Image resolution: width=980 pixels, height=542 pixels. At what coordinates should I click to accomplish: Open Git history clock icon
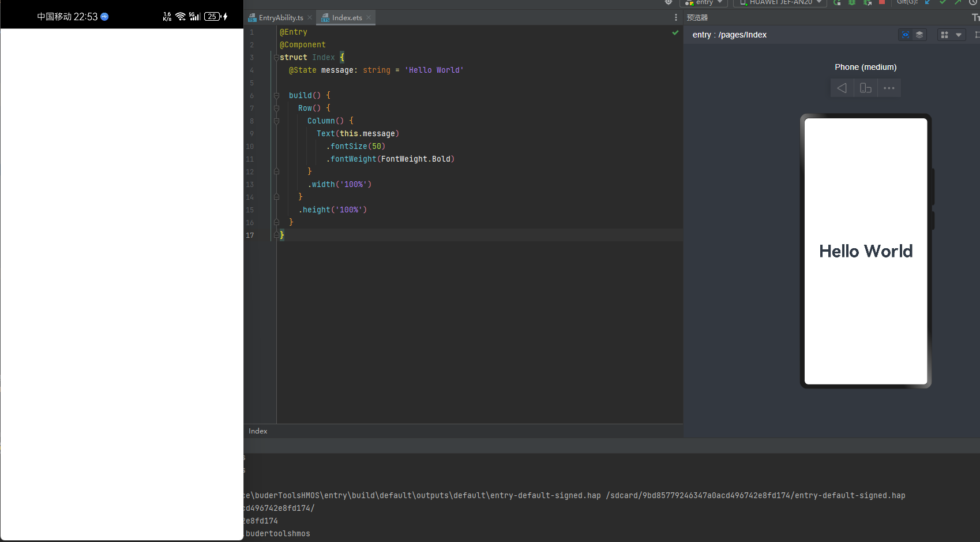pyautogui.click(x=973, y=2)
